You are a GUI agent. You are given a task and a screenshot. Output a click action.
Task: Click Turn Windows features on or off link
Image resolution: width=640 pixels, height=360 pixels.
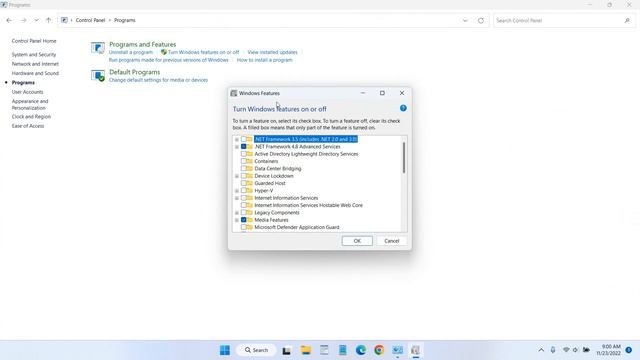click(x=203, y=52)
